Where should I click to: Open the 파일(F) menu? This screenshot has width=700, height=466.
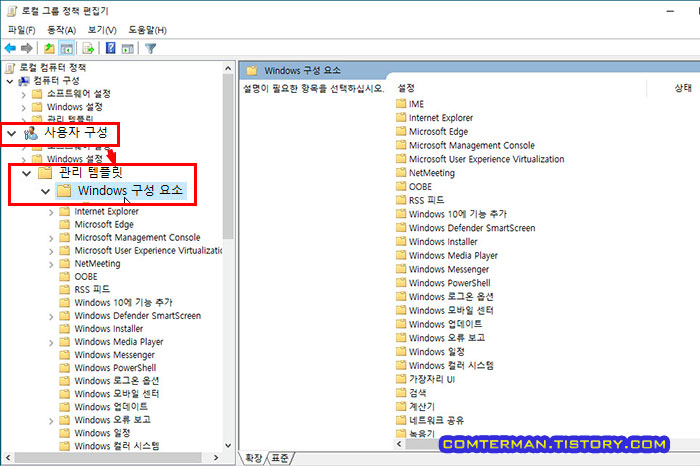tap(21, 30)
